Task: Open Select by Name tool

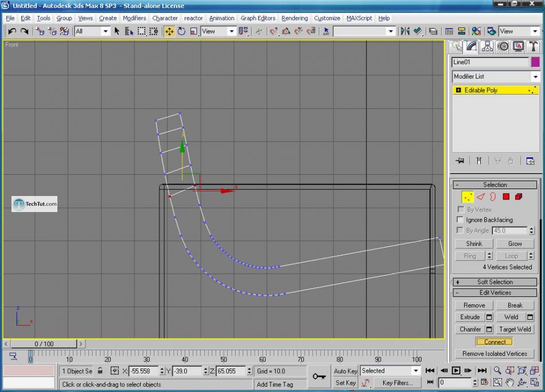Action: tap(129, 32)
